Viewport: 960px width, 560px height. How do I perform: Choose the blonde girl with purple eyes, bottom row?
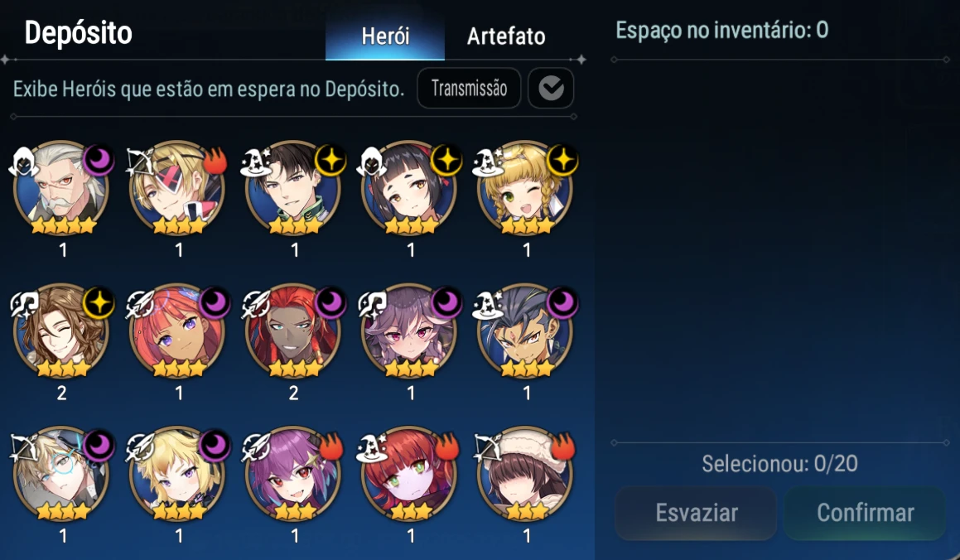177,474
